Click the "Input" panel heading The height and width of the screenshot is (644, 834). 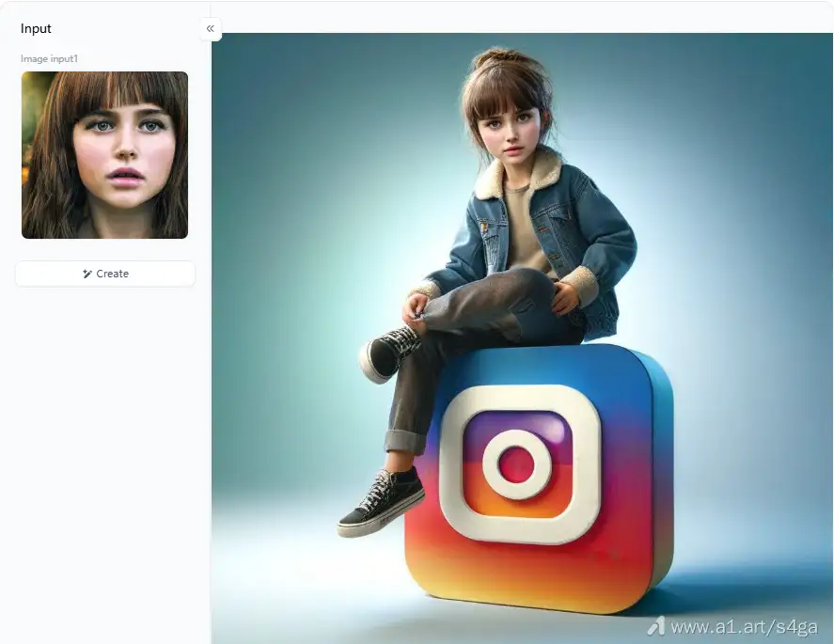point(36,29)
